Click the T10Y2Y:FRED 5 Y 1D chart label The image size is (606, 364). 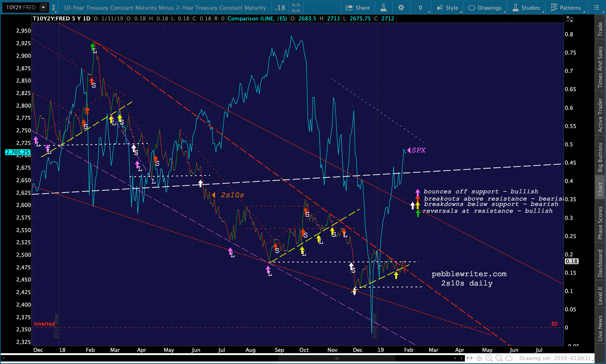coord(61,19)
